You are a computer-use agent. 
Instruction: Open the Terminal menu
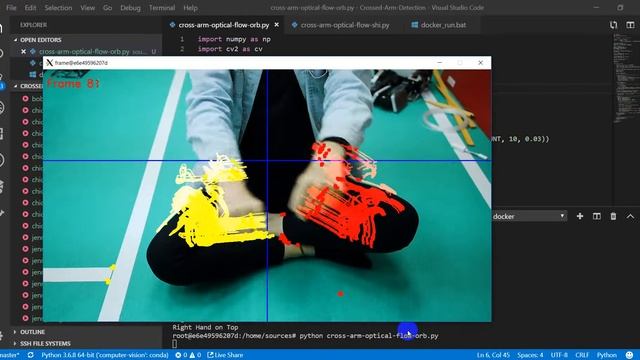tap(162, 8)
